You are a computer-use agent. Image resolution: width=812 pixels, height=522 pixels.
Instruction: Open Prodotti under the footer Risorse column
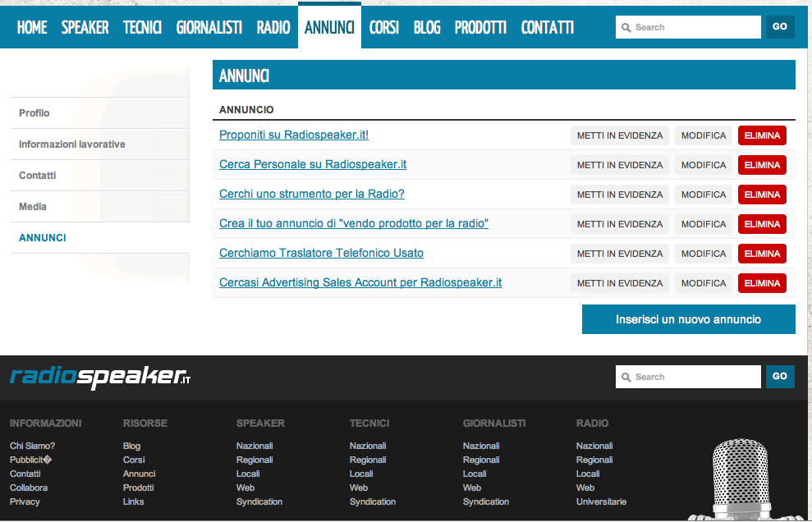tap(138, 488)
